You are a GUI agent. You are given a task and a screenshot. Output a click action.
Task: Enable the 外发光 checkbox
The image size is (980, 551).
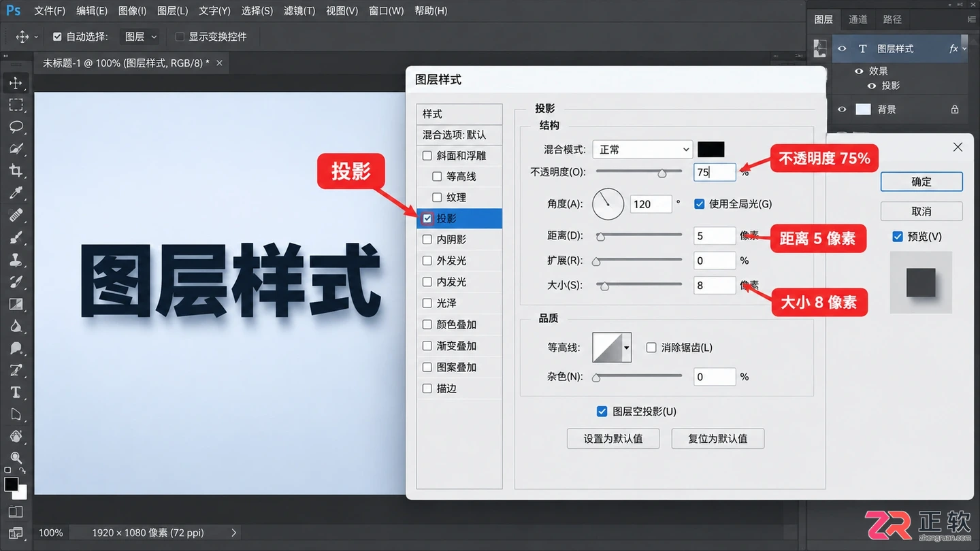pyautogui.click(x=427, y=261)
